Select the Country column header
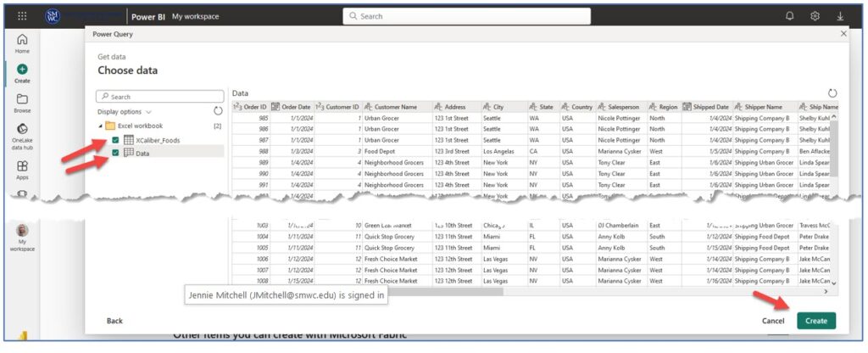The height and width of the screenshot is (353, 868). pyautogui.click(x=577, y=107)
